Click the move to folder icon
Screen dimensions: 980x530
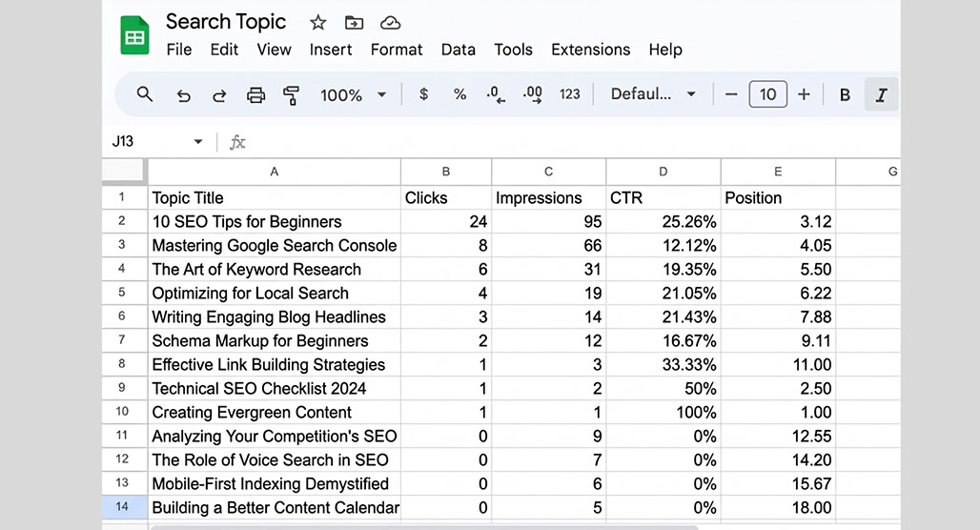coord(354,23)
